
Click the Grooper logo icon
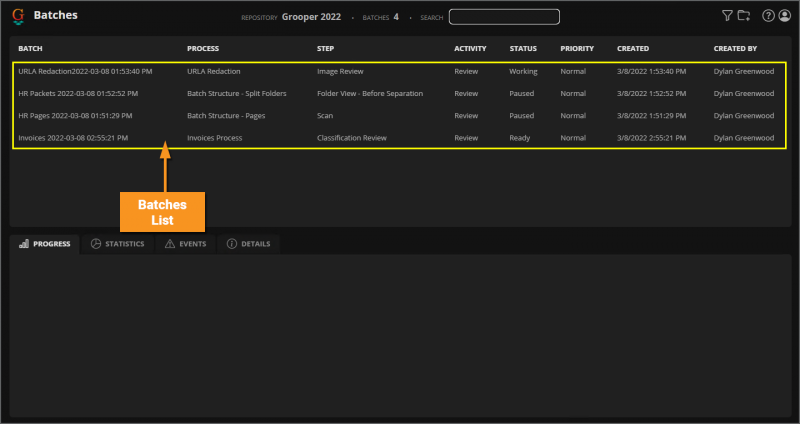(18, 16)
